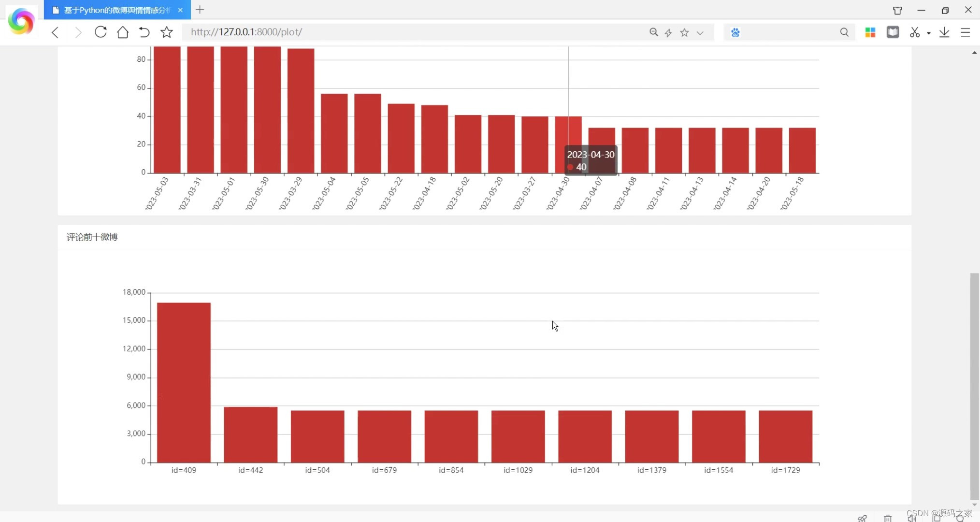Expand the screenshot tool dropdown arrow
Image resolution: width=980 pixels, height=522 pixels.
click(x=929, y=33)
